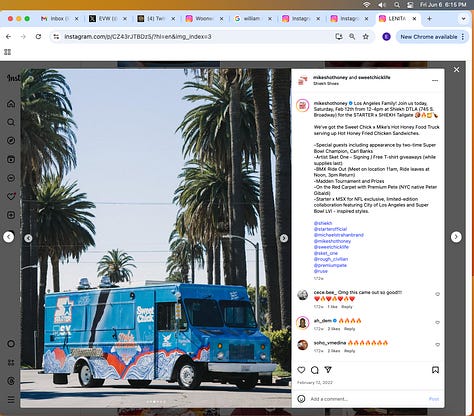This screenshot has width=474, height=416.
Task: Open emoji picker in comment box
Action: tap(301, 399)
